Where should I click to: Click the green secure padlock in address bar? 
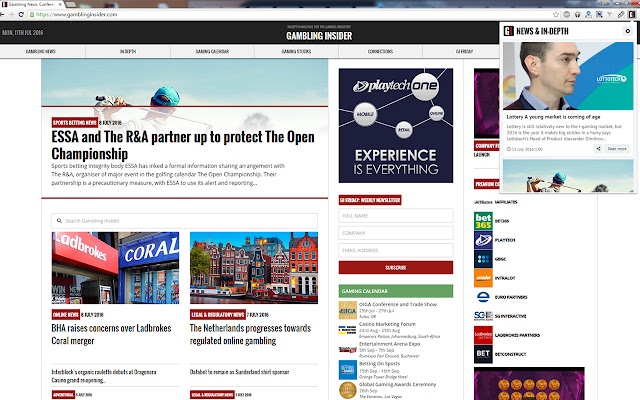[x=32, y=14]
